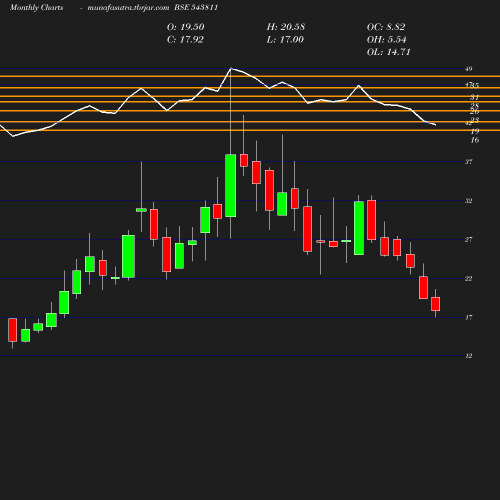Click the "27" price axis label
The height and width of the screenshot is (500, 500).
(x=469, y=240)
